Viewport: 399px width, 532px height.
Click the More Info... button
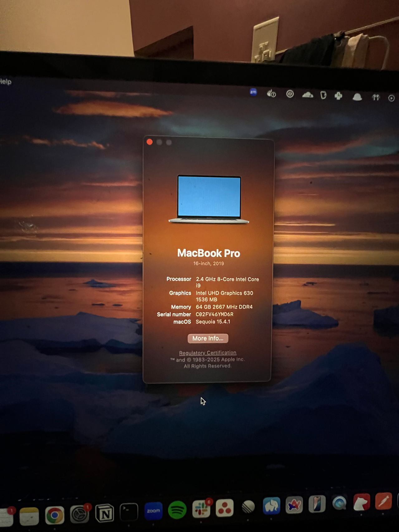208,338
